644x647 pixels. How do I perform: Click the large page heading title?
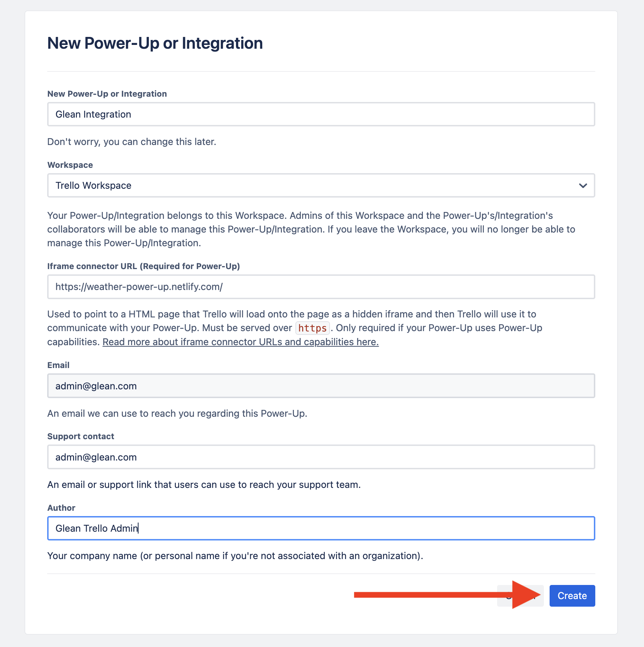click(155, 43)
